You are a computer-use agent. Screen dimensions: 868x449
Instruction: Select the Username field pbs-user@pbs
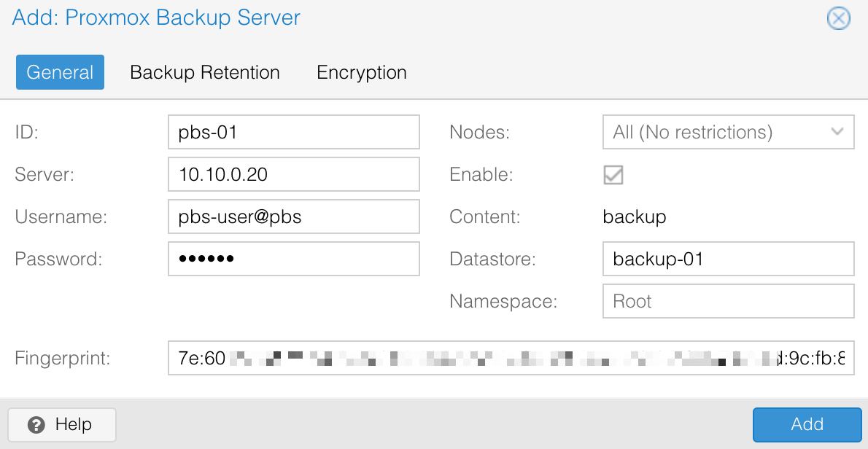click(x=294, y=216)
